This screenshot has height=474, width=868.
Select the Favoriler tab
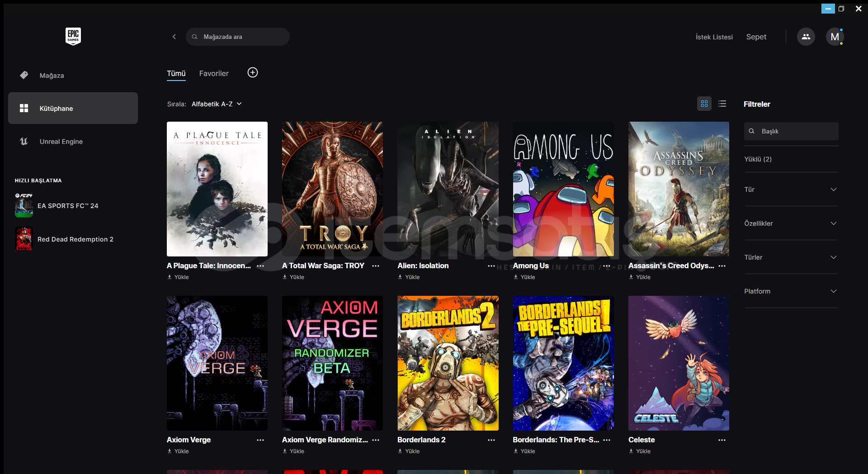(214, 73)
